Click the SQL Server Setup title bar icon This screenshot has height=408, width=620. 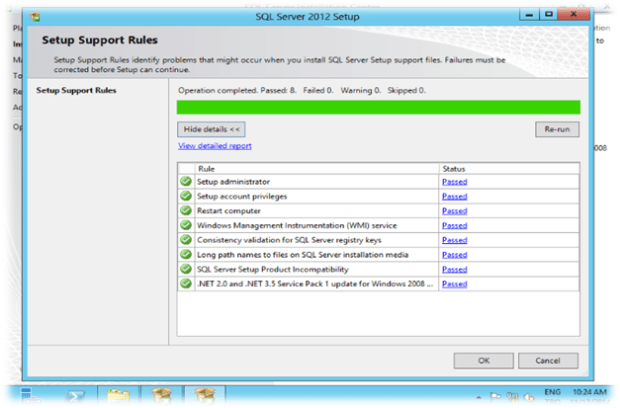pyautogui.click(x=37, y=17)
